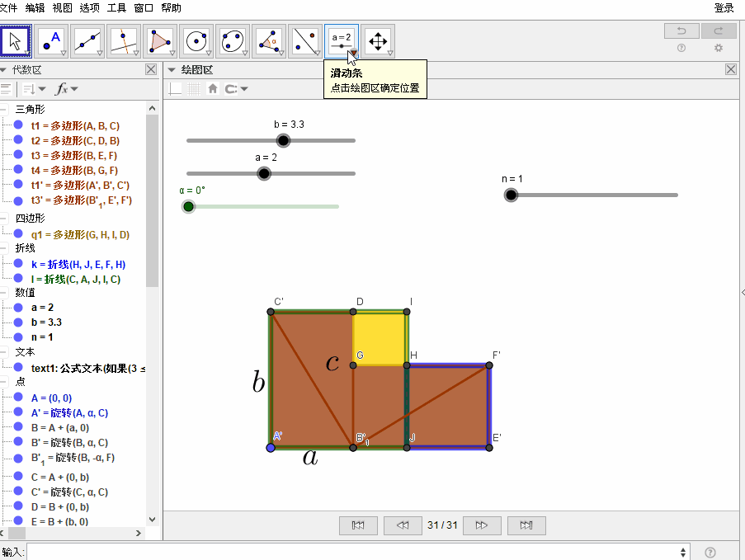Click the α = 0° slider handle
This screenshot has height=560, width=745.
(189, 207)
